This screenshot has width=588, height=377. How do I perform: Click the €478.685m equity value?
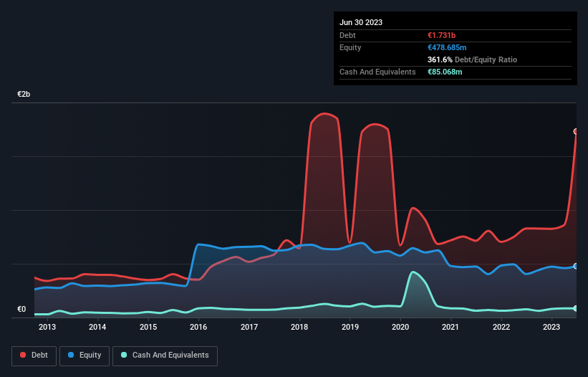tap(447, 47)
